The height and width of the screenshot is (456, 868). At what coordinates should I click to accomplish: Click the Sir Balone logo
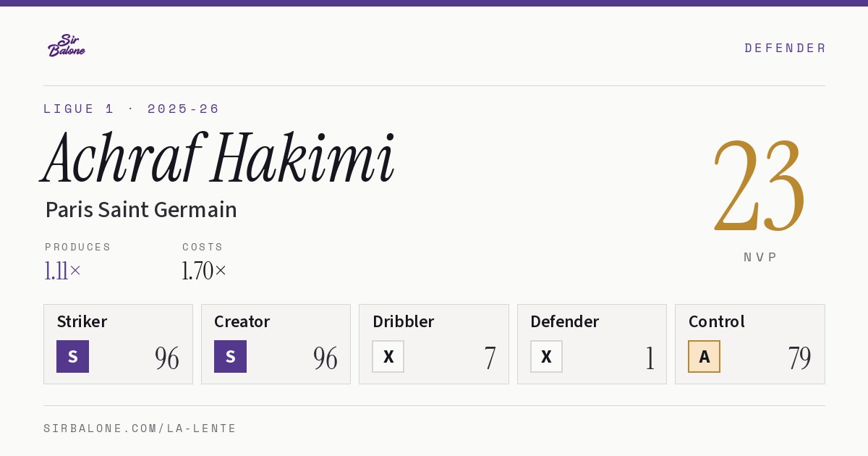(67, 46)
